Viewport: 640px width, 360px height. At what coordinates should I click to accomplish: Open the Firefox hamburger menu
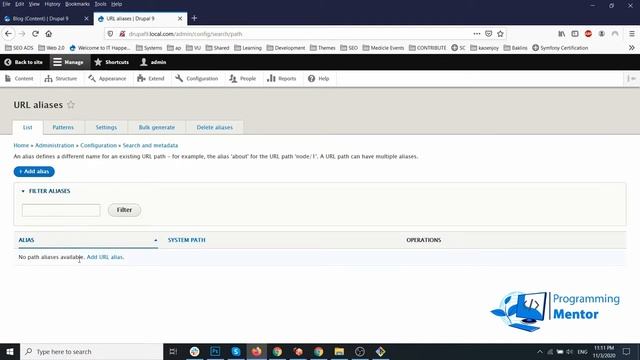pyautogui.click(x=631, y=34)
